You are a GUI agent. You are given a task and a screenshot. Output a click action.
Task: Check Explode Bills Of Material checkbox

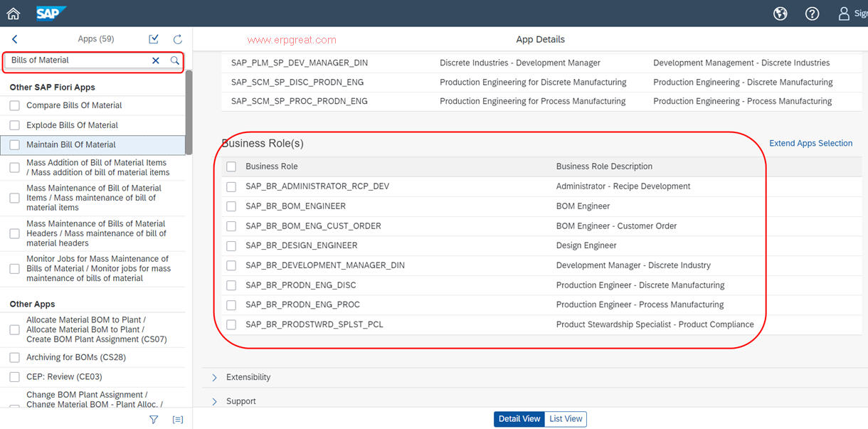tap(14, 125)
